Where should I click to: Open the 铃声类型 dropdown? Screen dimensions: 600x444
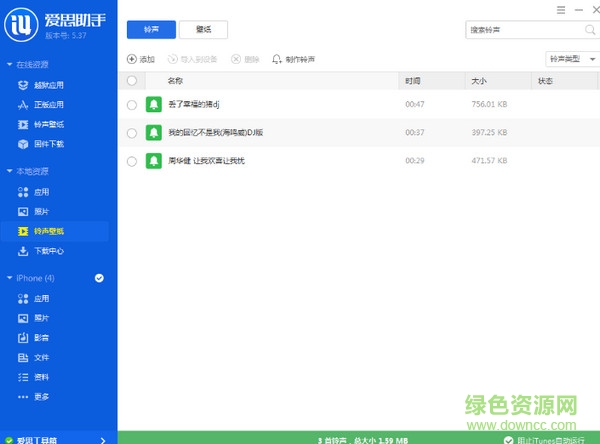(569, 59)
